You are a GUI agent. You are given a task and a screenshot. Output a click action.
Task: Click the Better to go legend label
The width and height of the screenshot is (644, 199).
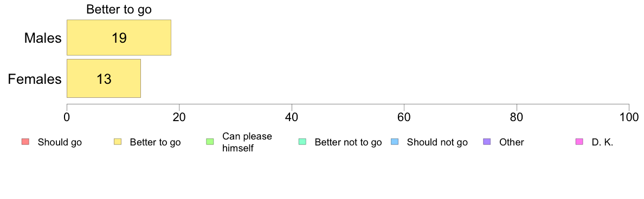(x=155, y=143)
